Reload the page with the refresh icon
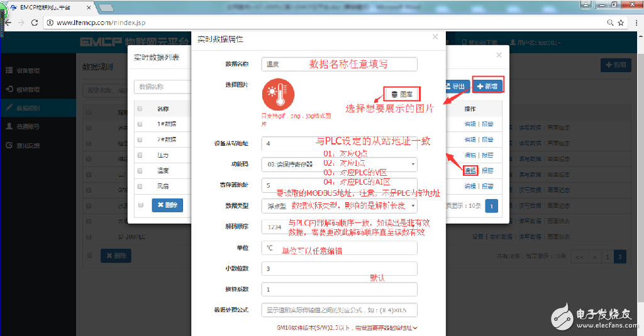This screenshot has width=644, height=336. pyautogui.click(x=35, y=23)
